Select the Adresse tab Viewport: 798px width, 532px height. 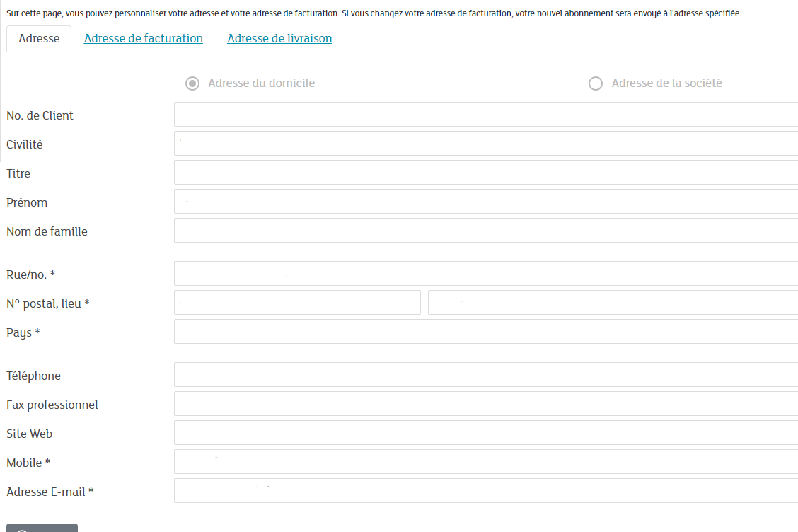click(x=39, y=39)
